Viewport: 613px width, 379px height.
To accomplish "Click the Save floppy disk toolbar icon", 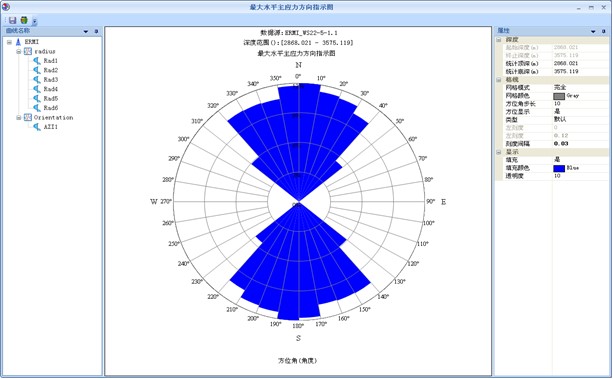I will point(13,20).
